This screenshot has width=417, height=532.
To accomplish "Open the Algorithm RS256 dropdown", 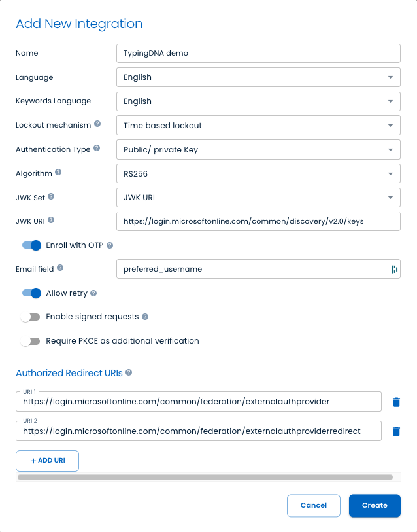I will pyautogui.click(x=258, y=173).
